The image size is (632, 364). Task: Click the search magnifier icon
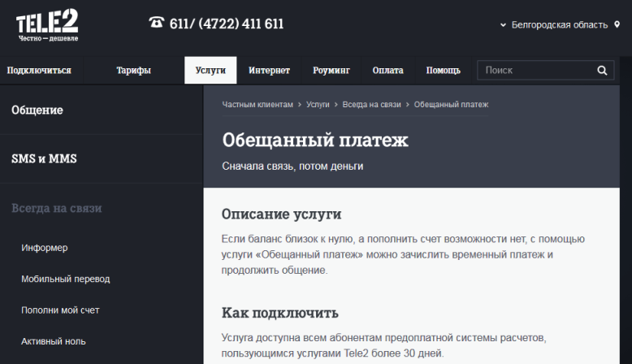click(602, 71)
